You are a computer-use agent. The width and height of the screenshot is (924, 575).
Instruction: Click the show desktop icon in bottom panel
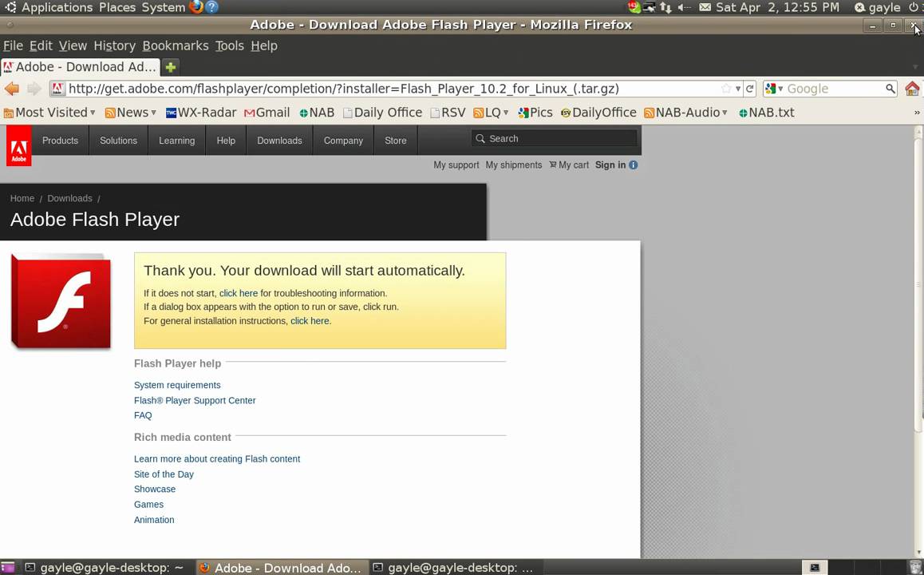(7, 567)
